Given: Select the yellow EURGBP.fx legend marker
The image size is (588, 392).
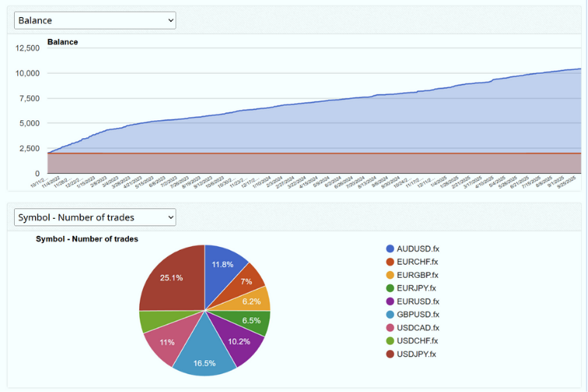Looking at the screenshot, I should pos(390,275).
